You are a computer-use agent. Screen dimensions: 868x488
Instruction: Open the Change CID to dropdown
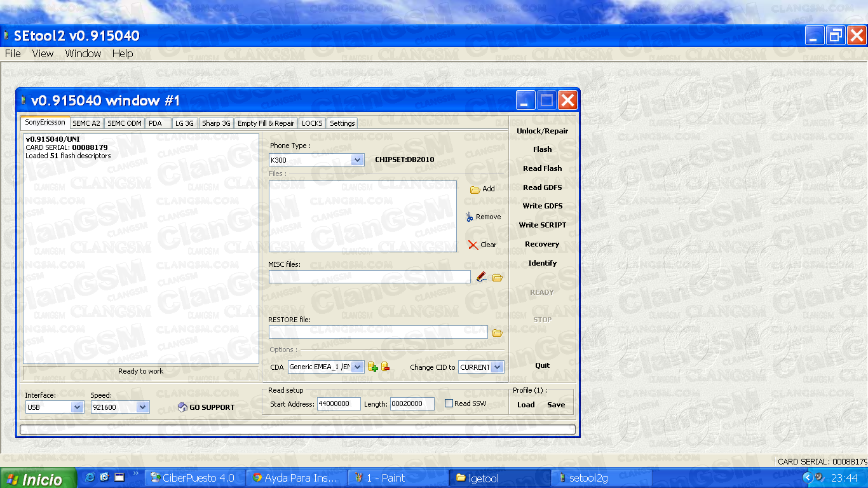[x=497, y=367]
